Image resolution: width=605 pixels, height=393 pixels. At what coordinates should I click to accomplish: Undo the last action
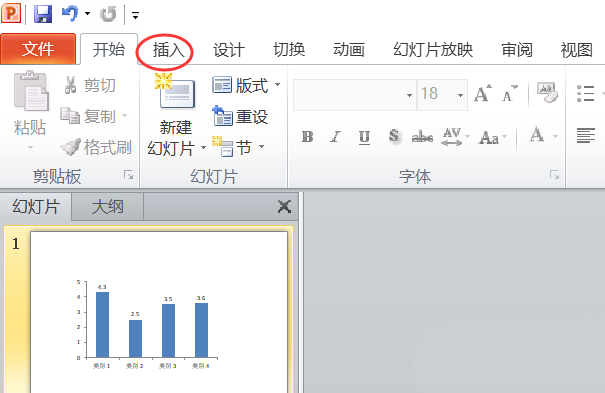70,14
